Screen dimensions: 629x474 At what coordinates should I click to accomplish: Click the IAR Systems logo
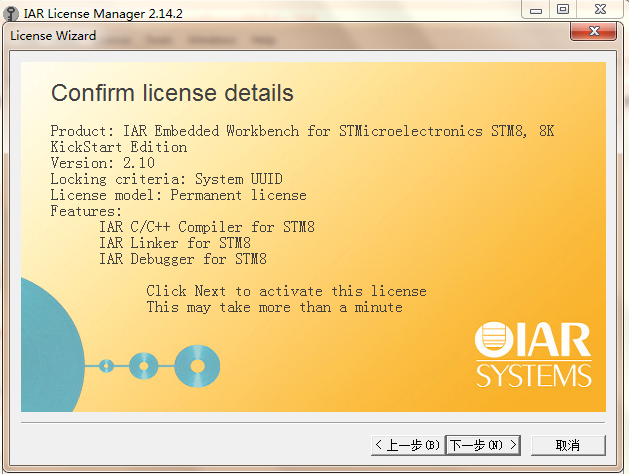pos(533,354)
